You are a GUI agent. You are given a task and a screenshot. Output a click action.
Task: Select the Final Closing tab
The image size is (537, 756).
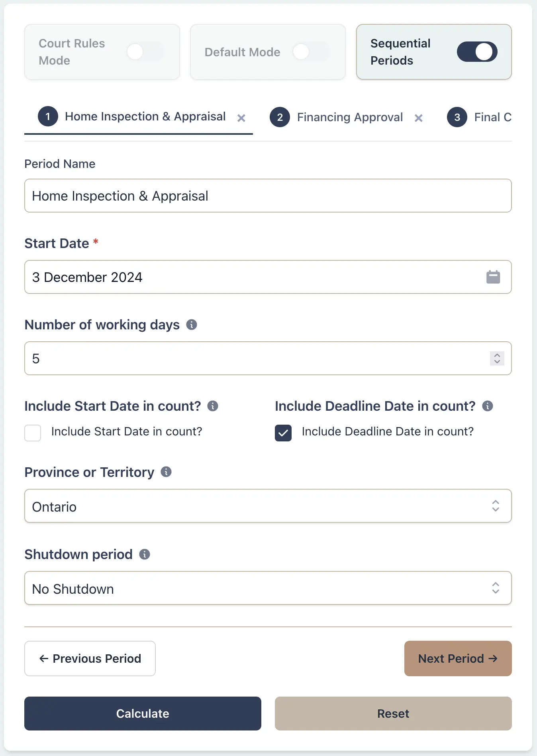pos(493,117)
